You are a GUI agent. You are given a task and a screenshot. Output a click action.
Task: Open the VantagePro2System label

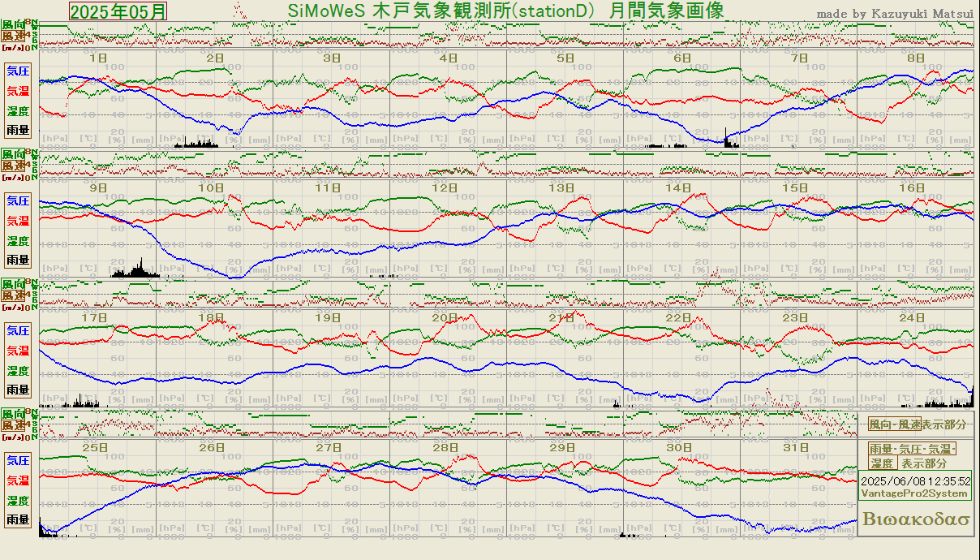(915, 493)
